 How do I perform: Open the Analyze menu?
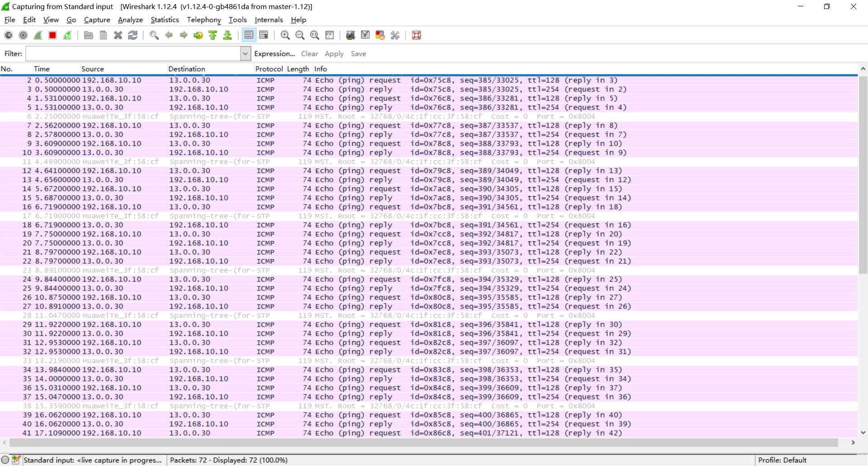click(130, 20)
